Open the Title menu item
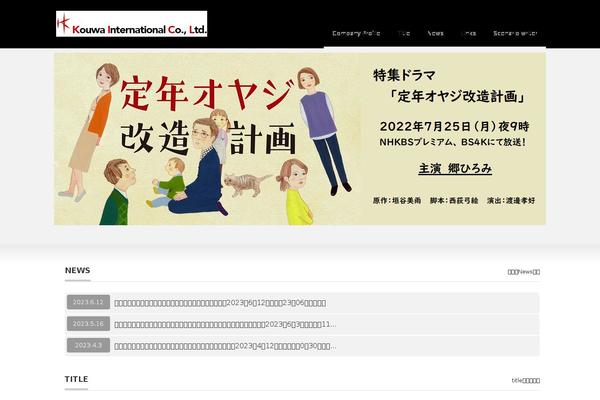This screenshot has height=400, width=600. [x=404, y=33]
